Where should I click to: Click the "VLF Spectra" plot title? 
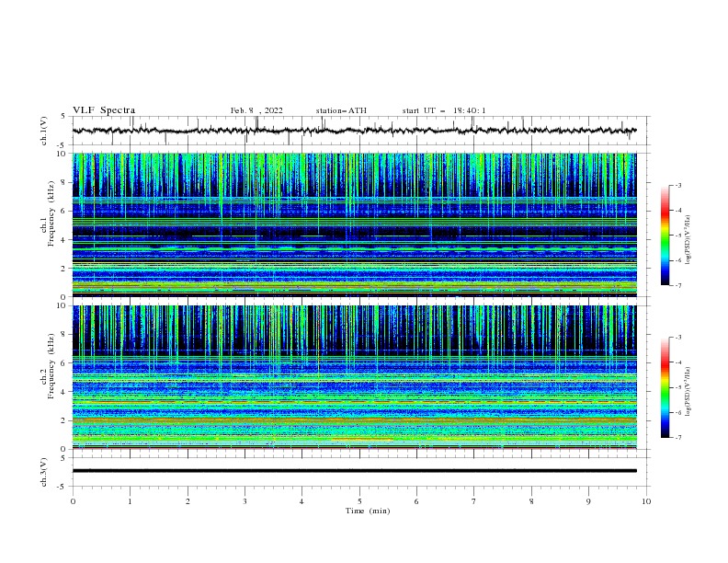tap(104, 110)
